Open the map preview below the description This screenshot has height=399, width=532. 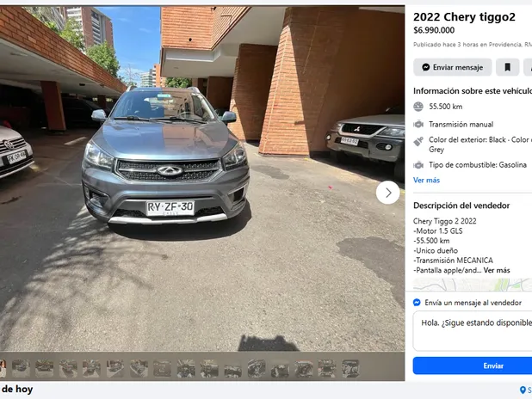[x=473, y=285]
